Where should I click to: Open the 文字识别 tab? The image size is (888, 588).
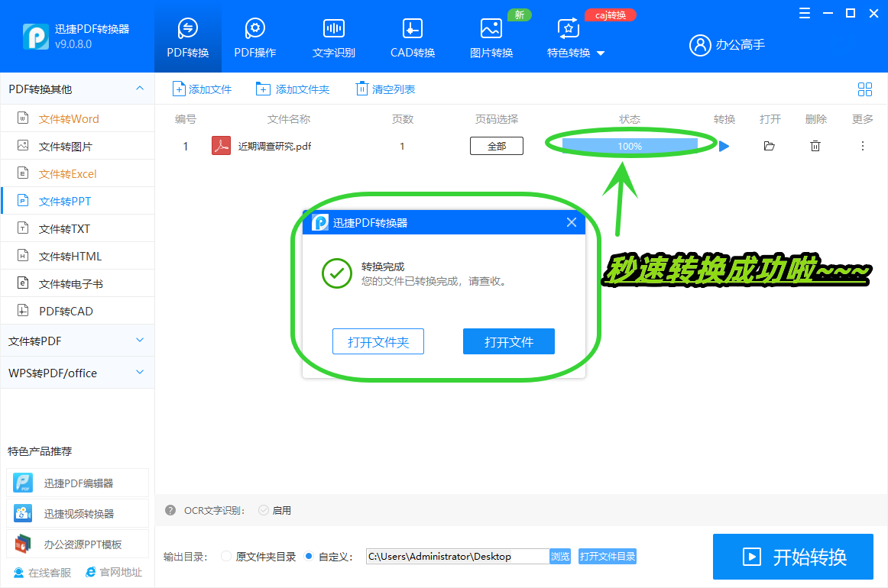pos(333,37)
